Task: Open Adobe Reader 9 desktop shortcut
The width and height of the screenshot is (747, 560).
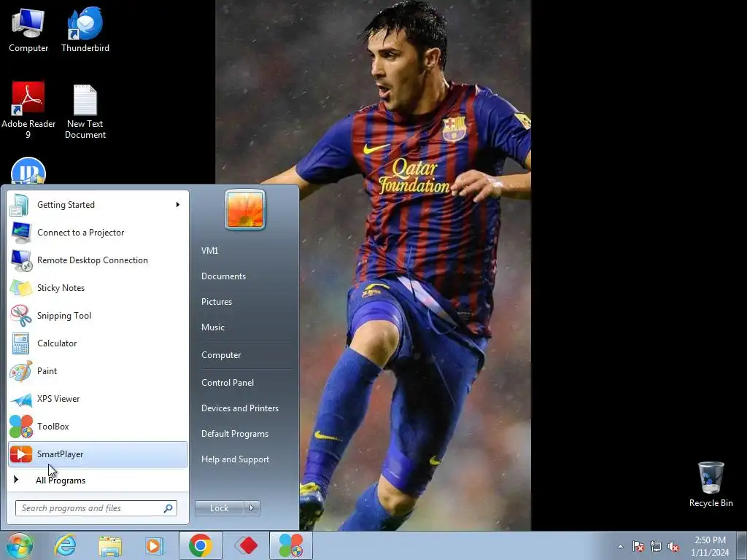Action: coord(28,110)
